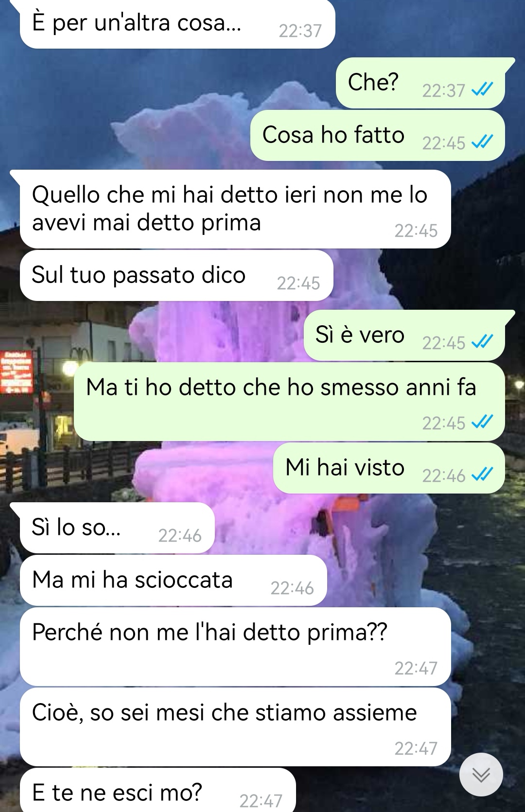Select the "Cosa ho fatto" message bubble
This screenshot has width=525, height=812.
tap(378, 135)
